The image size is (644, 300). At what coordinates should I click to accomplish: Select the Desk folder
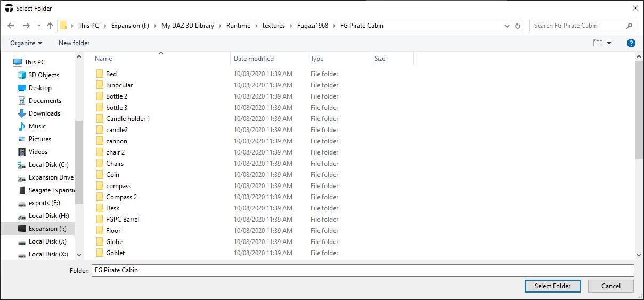click(112, 208)
